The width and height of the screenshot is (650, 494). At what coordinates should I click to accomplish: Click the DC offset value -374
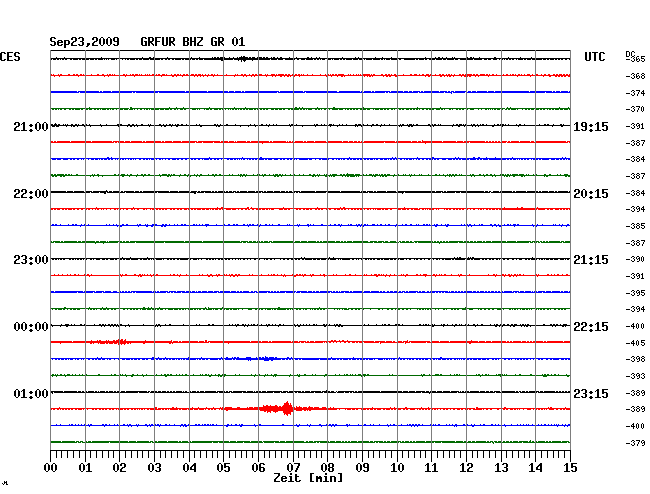point(635,93)
